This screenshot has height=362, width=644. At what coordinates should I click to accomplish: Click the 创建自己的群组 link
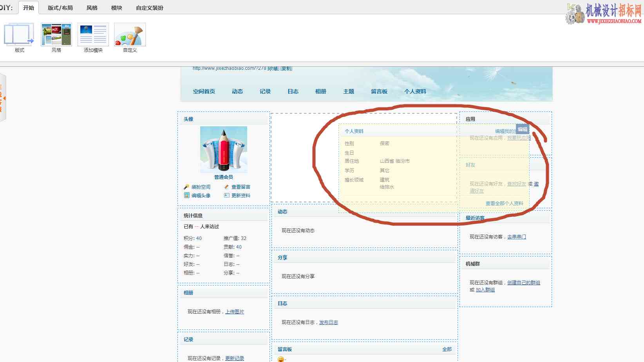(x=524, y=283)
